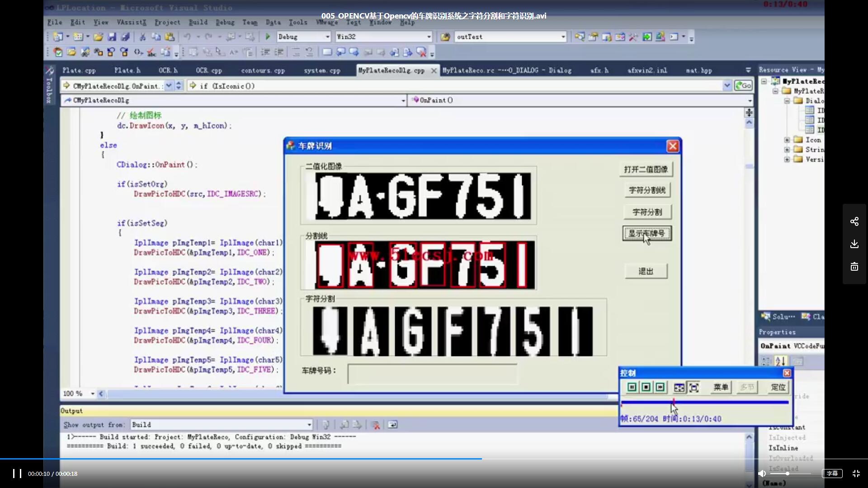The height and width of the screenshot is (488, 868).
Task: Click the download icon on the right panel
Action: click(x=854, y=244)
